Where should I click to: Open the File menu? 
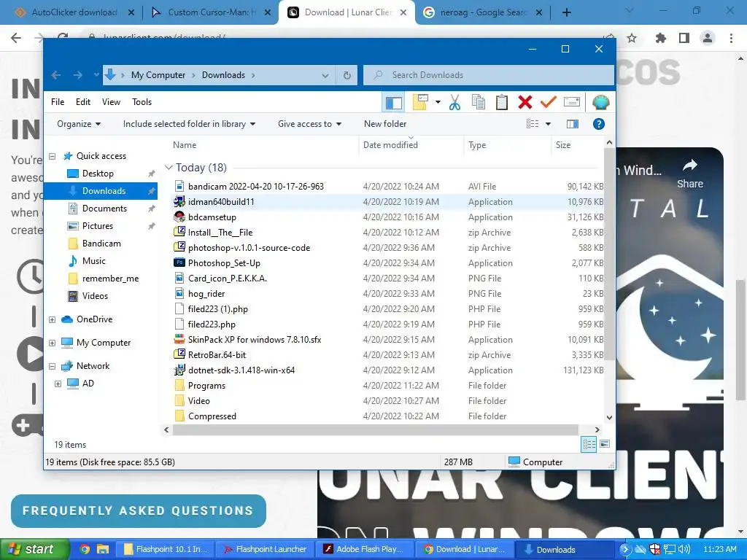pos(58,102)
